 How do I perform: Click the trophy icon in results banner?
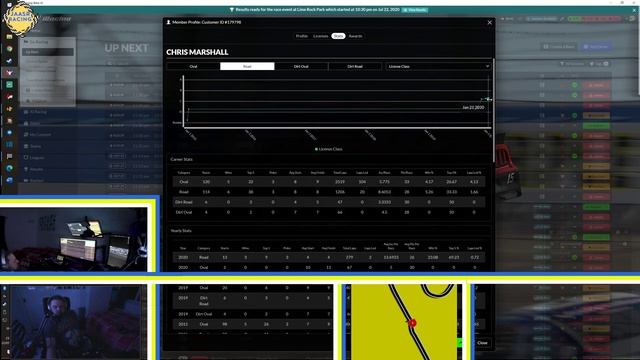(x=231, y=10)
